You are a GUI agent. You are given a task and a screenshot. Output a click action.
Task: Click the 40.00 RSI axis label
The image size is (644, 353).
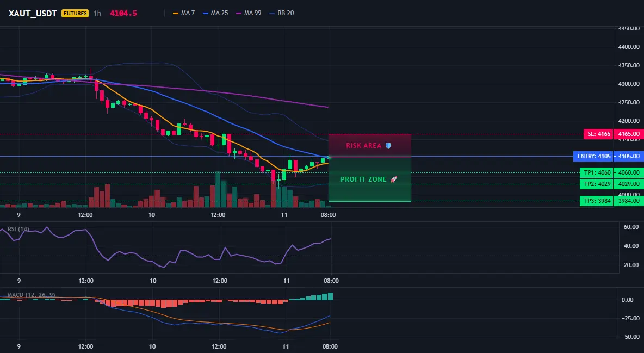631,246
